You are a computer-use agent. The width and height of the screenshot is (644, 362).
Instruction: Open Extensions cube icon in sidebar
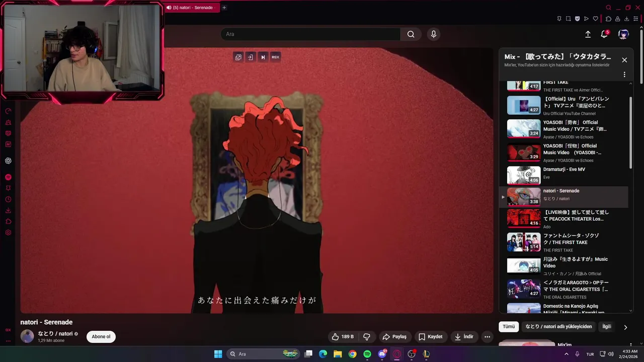tap(8, 222)
